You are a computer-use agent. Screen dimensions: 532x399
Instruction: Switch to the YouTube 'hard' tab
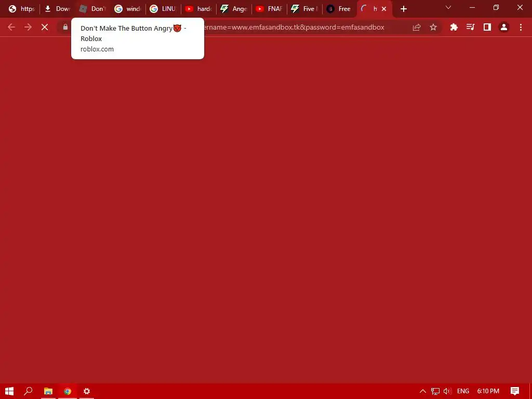pyautogui.click(x=198, y=9)
